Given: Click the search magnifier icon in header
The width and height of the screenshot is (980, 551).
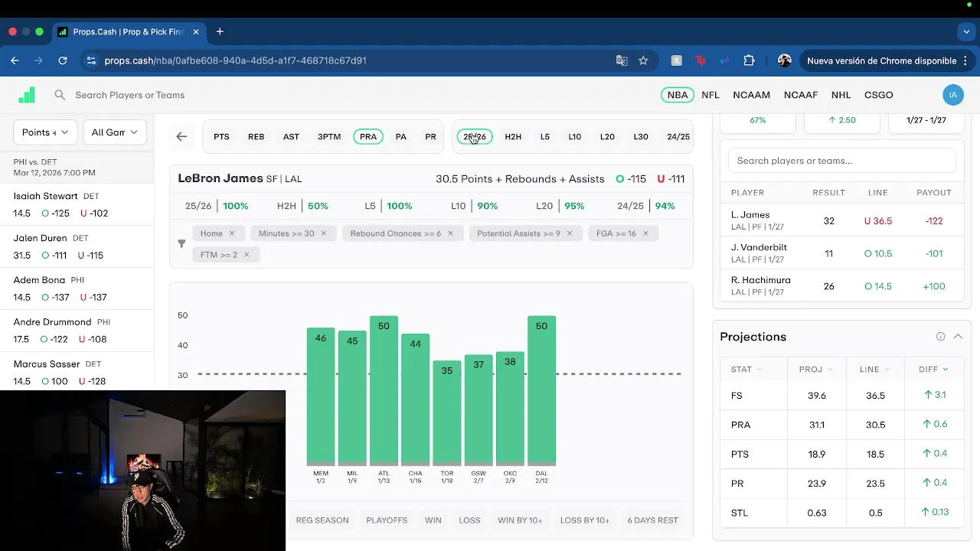Looking at the screenshot, I should click(x=60, y=95).
